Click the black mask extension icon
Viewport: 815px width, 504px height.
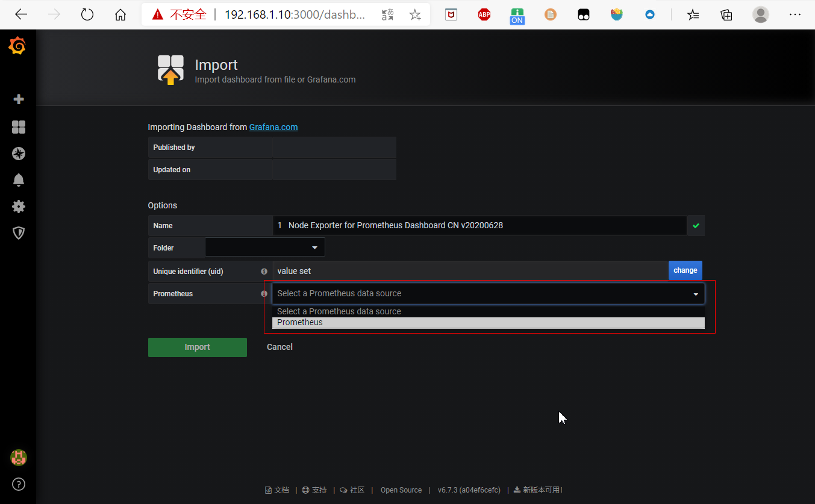click(x=584, y=14)
